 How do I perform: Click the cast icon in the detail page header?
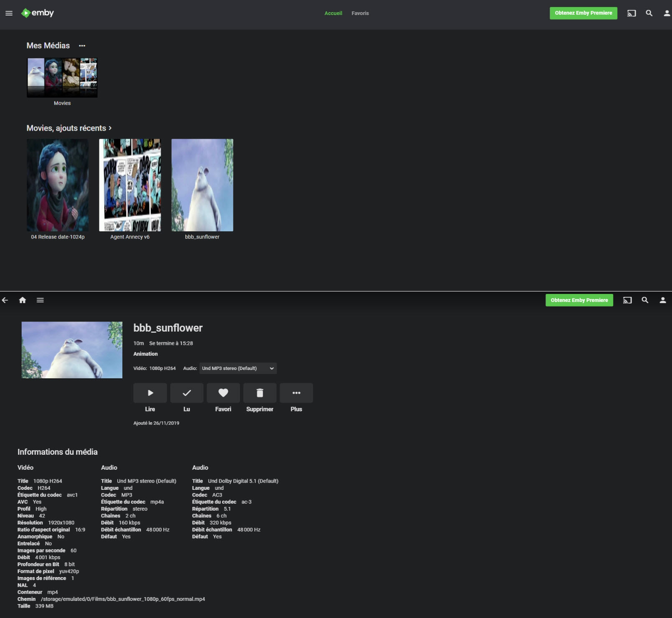(627, 300)
